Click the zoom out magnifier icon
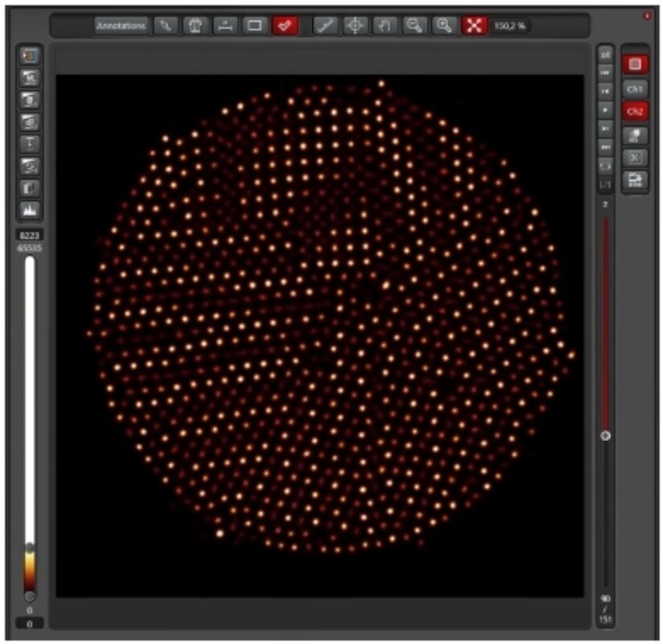 pos(414,26)
